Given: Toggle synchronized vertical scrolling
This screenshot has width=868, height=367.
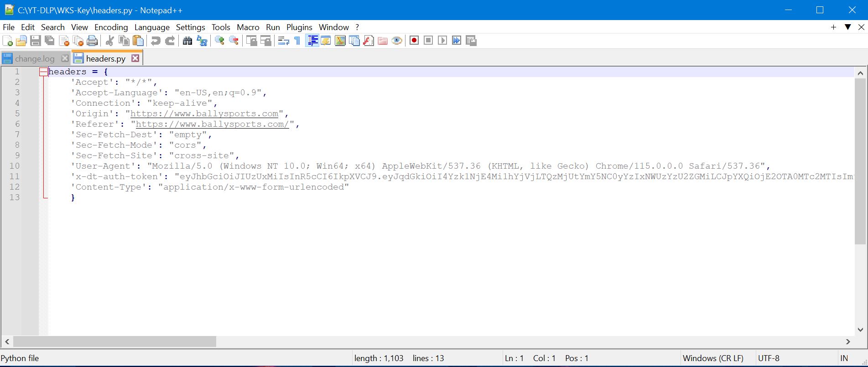Looking at the screenshot, I should tap(251, 41).
